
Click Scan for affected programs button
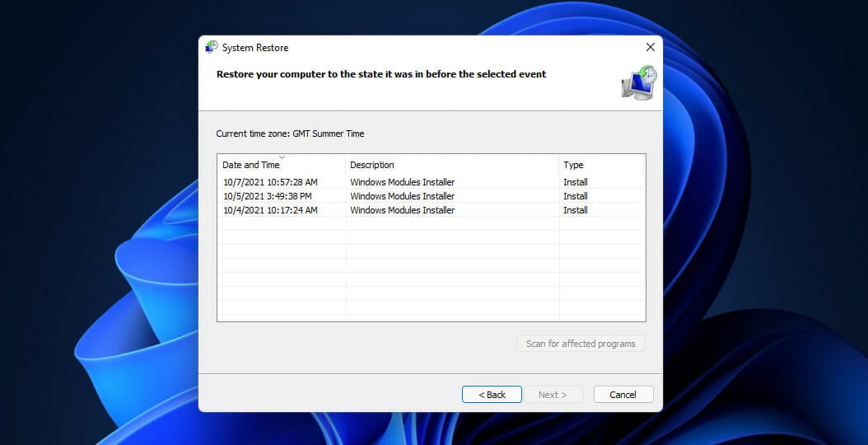tap(581, 344)
